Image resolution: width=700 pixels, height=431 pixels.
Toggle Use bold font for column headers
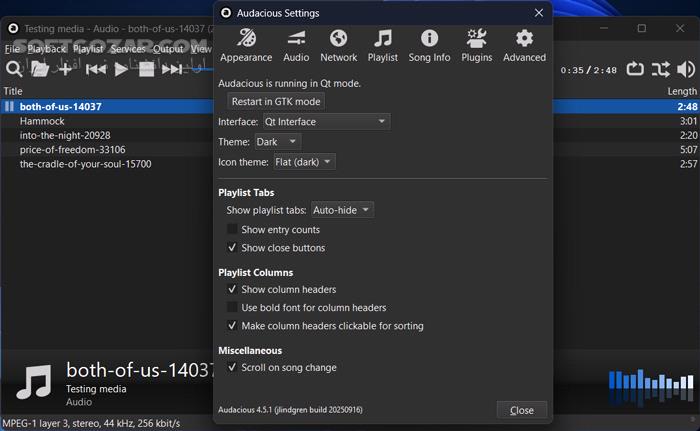click(233, 308)
